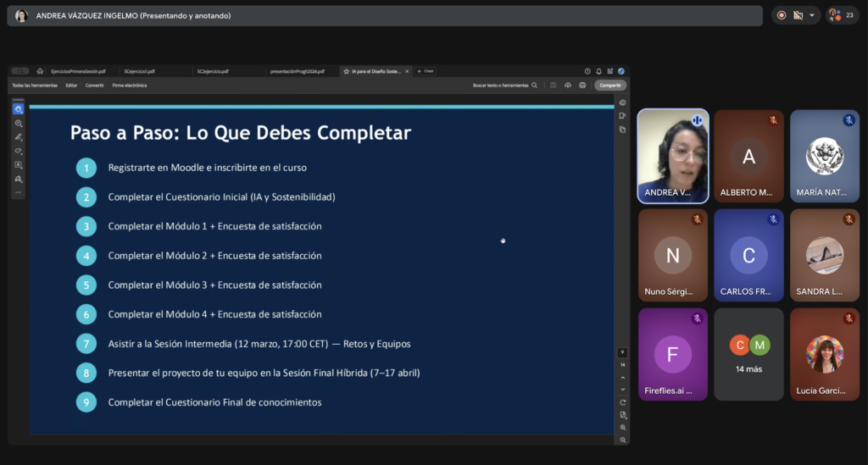The image size is (868, 465).
Task: Click the Compartir button
Action: (609, 86)
